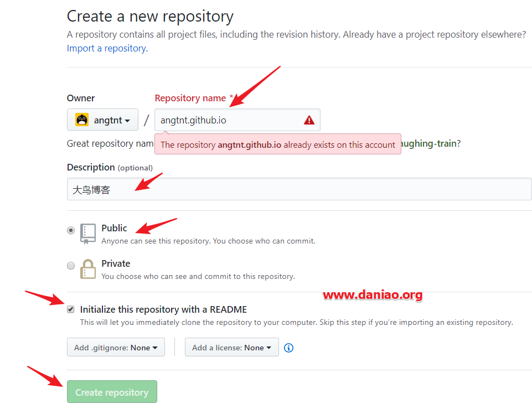Focus the Repository name input field
Viewport: 532px width, 414px height.
coord(237,120)
